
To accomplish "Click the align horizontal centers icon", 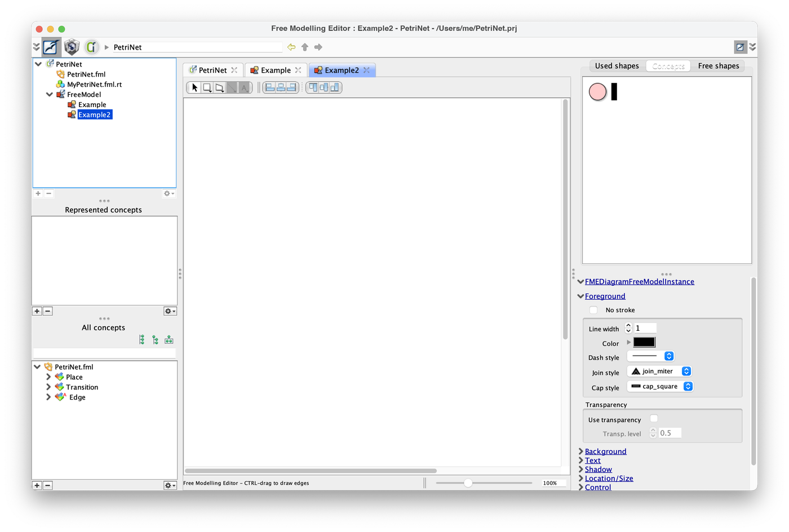I will tap(281, 87).
